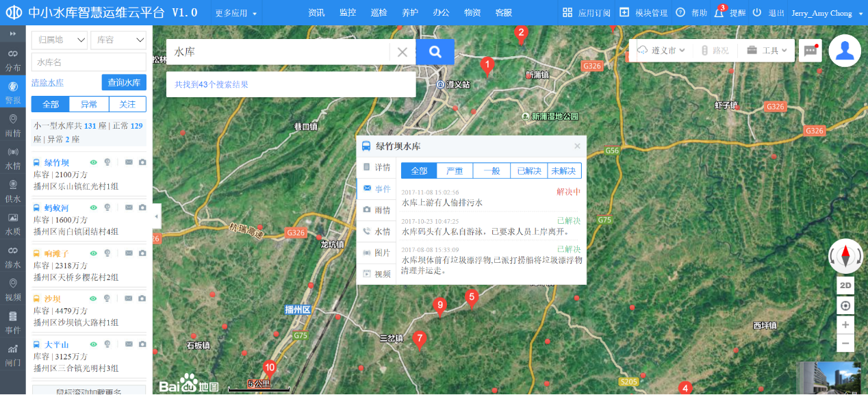Select the 未解决 tab in the event popup

(565, 170)
